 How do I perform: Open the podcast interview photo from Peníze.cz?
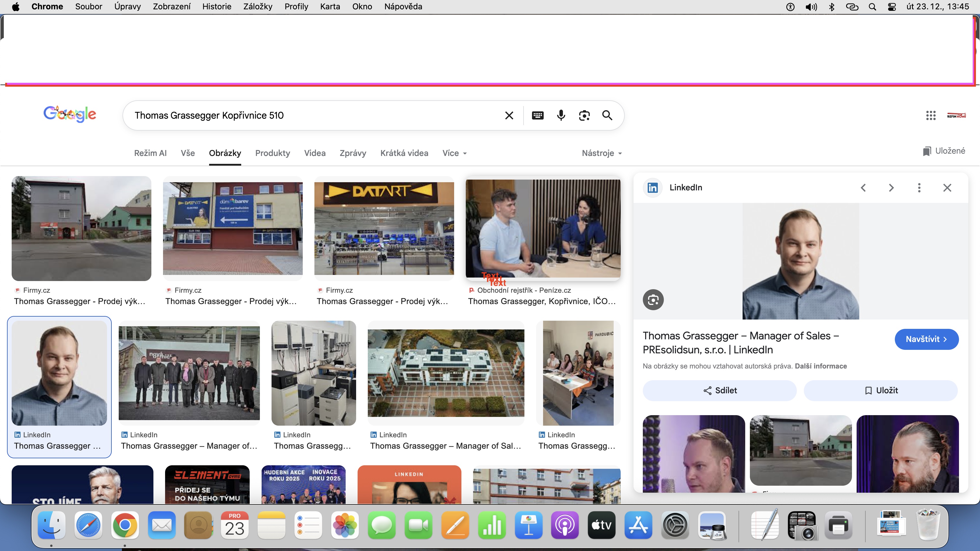(x=543, y=229)
